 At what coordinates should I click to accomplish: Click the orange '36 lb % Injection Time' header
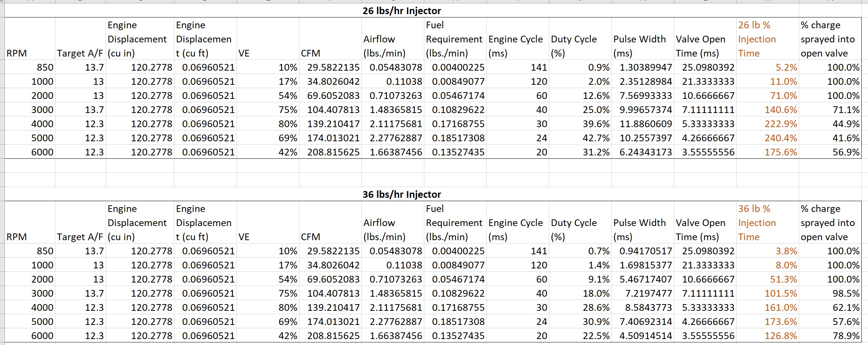[768, 223]
